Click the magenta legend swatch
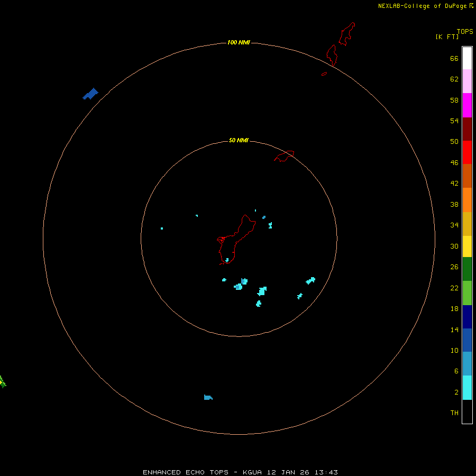The image size is (476, 476). pyautogui.click(x=467, y=105)
